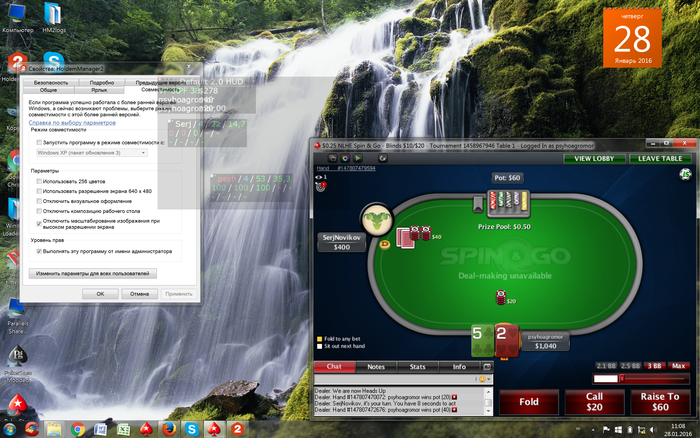The image size is (700, 438).
Task: Open the cashier chip icon at table corner
Action: [685, 174]
